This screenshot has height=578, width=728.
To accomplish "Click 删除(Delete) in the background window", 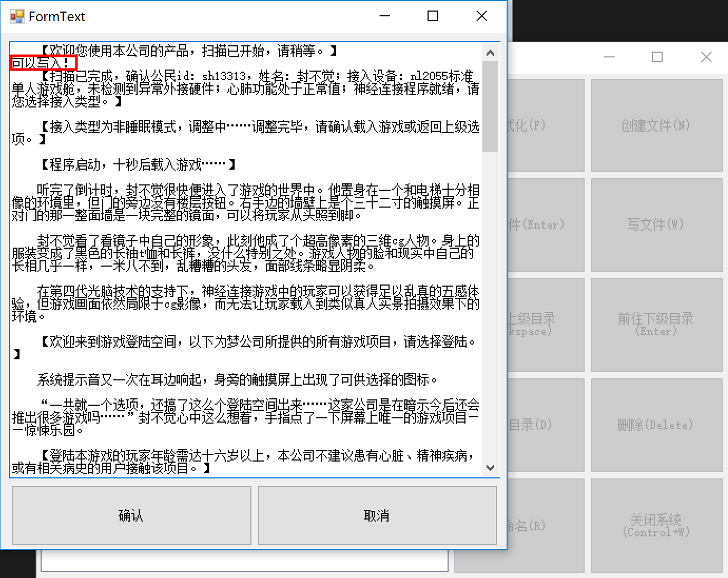I will pyautogui.click(x=656, y=425).
